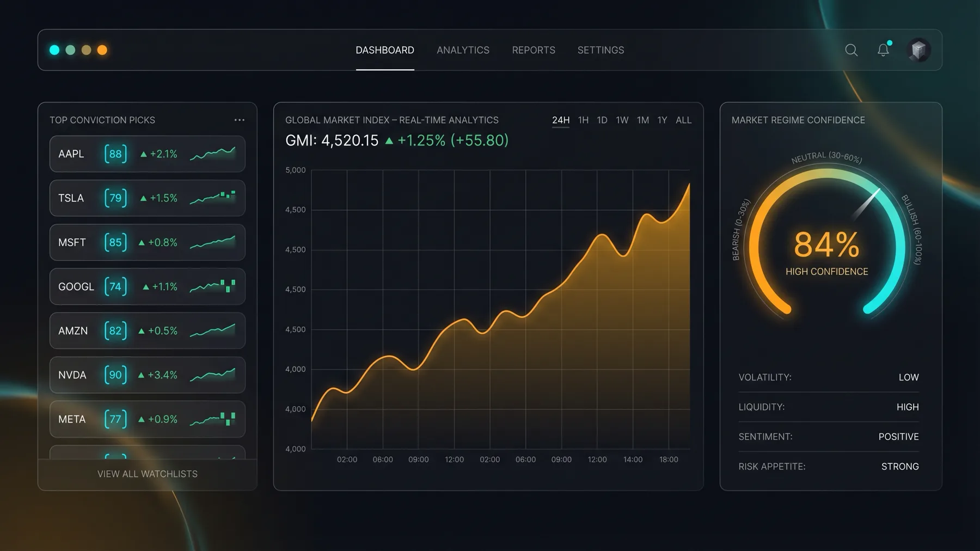Screen dimensions: 980x551
Task: Switch to the Settings tab
Action: click(x=601, y=50)
